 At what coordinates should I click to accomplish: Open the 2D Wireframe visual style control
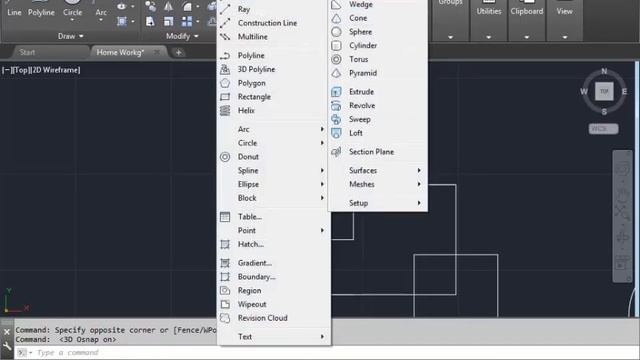56,70
